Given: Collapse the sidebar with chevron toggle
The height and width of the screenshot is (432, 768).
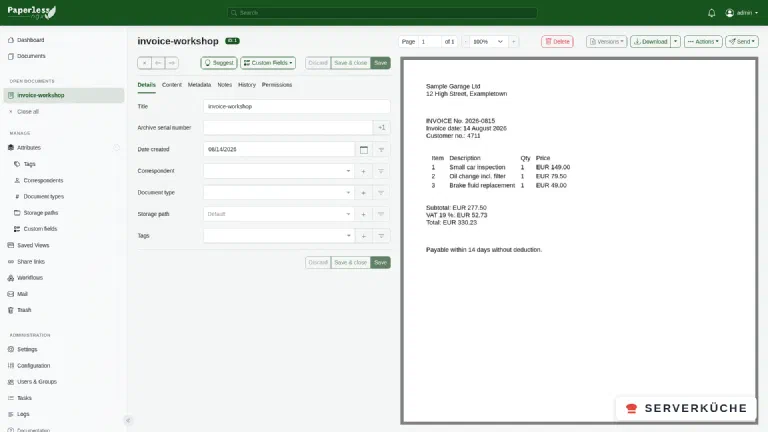Looking at the screenshot, I should click(128, 420).
